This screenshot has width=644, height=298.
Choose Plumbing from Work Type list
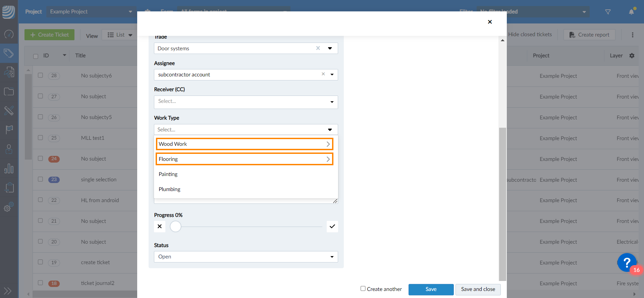point(169,189)
